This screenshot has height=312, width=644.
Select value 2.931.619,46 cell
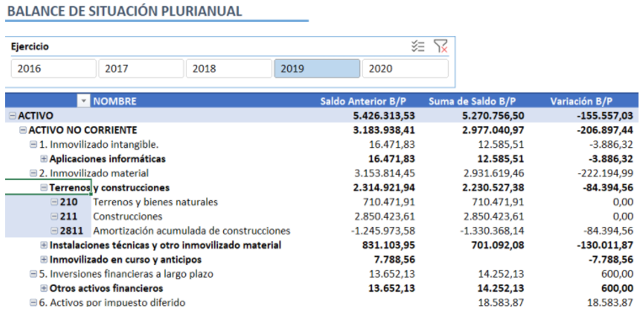click(x=493, y=173)
